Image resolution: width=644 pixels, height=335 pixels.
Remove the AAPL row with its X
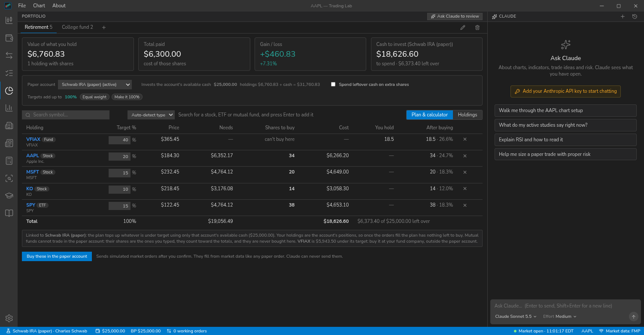[x=465, y=156]
